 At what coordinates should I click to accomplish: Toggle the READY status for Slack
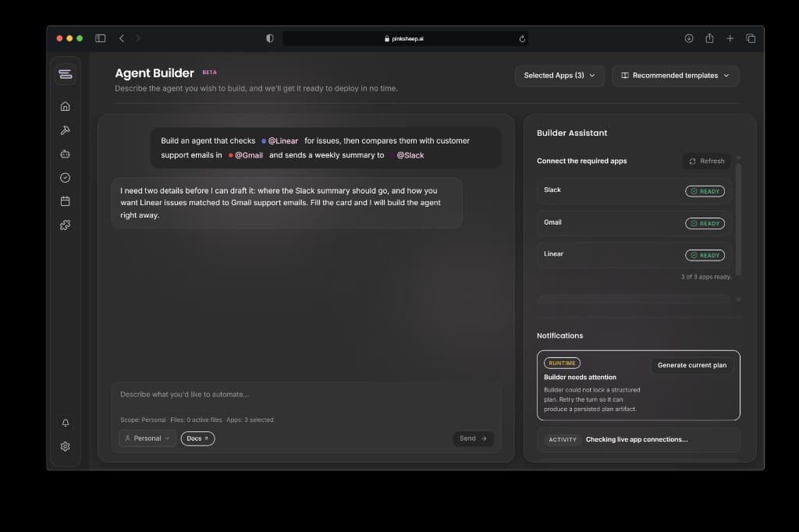[705, 190]
